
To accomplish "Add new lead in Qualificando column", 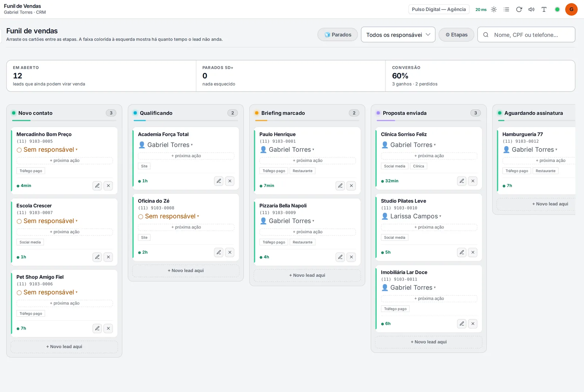I will click(x=186, y=270).
